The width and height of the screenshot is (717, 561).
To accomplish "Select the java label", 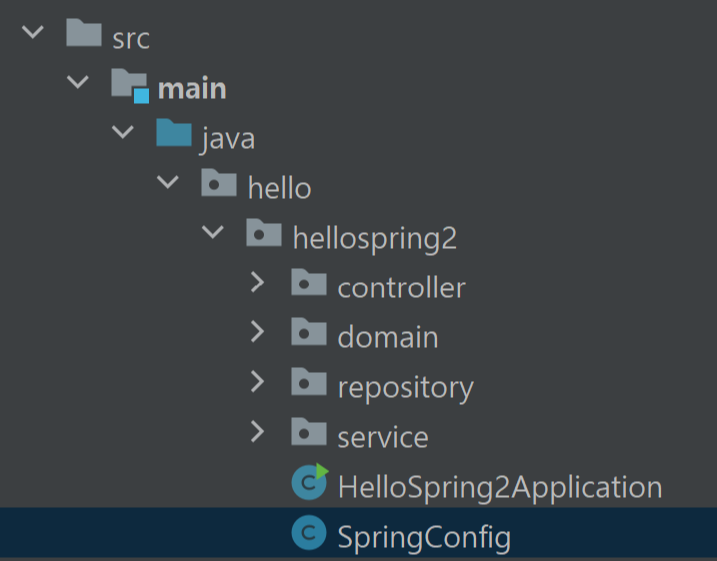I will click(227, 139).
